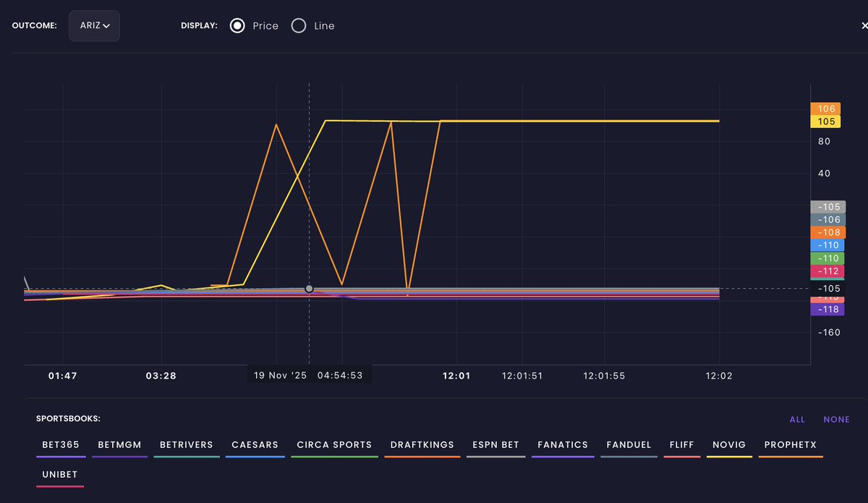Screen dimensions: 868x503
Task: Click the yellow 105 price tag
Action: (825, 121)
